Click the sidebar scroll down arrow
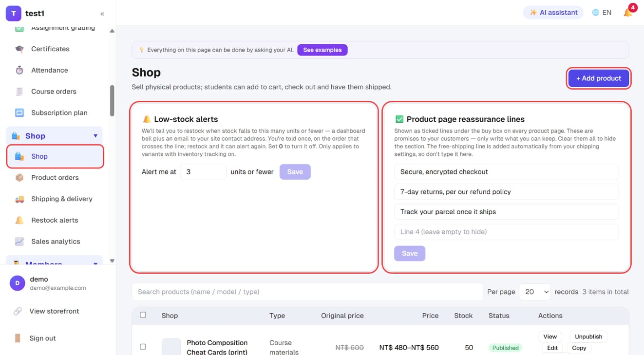The image size is (644, 355). 112,261
